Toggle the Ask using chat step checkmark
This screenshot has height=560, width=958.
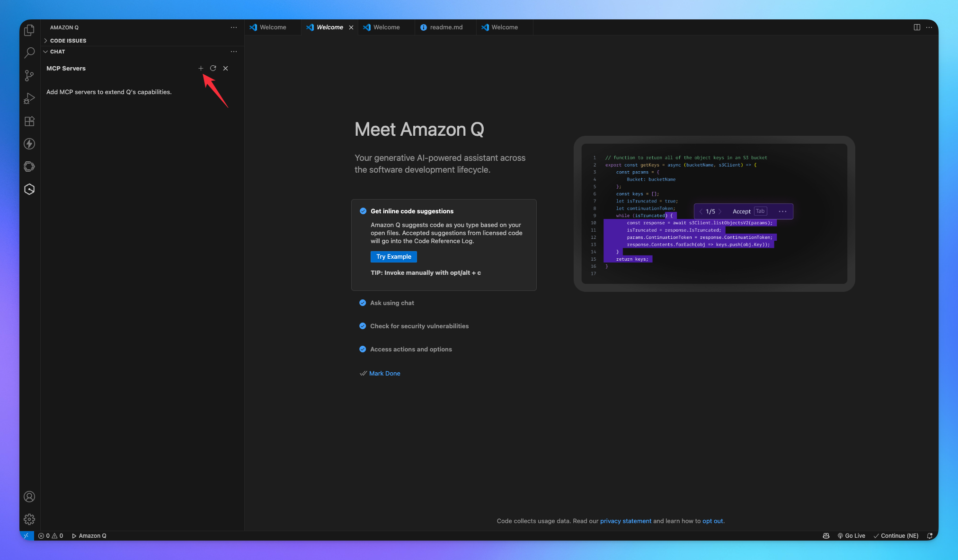363,303
